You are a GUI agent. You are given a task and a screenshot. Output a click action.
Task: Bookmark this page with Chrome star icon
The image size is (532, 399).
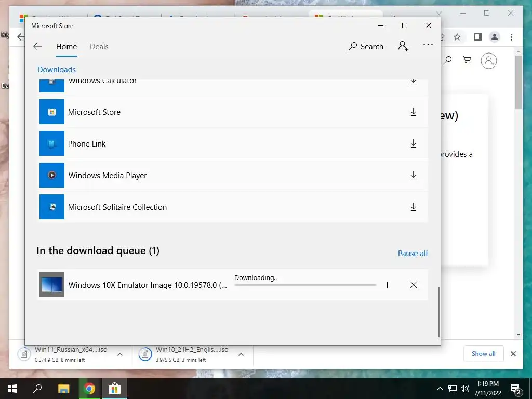457,37
